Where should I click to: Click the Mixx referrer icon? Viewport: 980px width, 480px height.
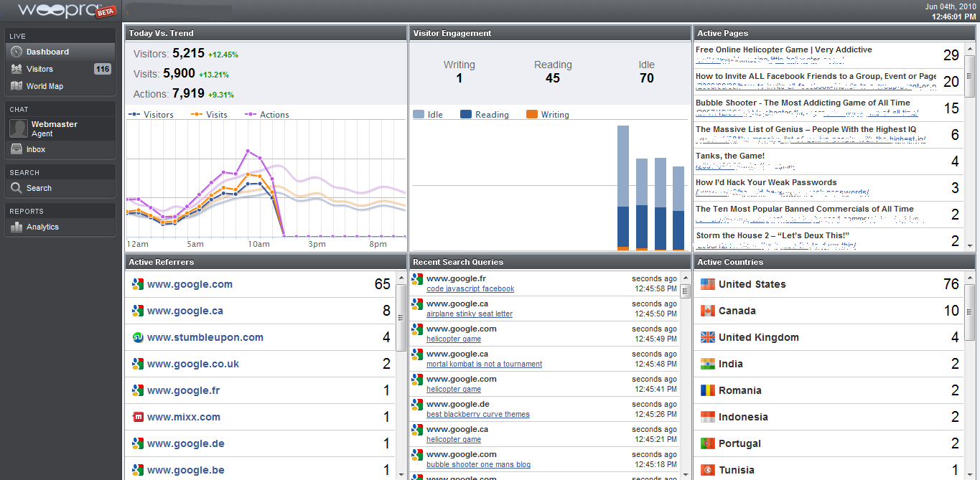(x=139, y=417)
